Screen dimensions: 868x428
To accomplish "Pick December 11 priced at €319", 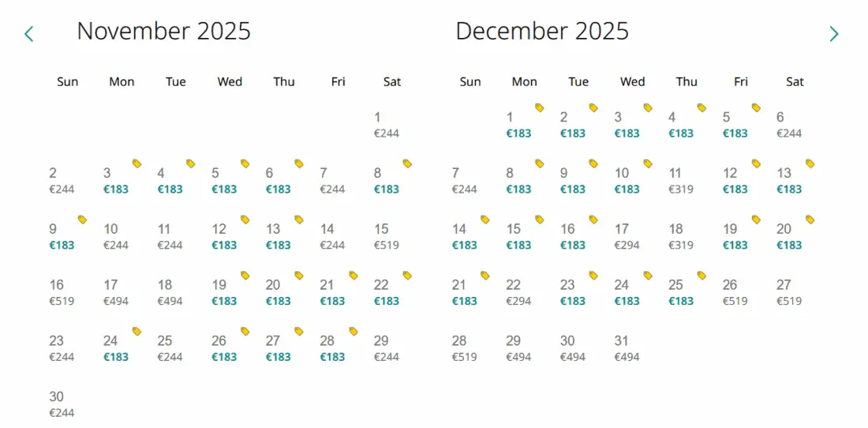I will (681, 181).
